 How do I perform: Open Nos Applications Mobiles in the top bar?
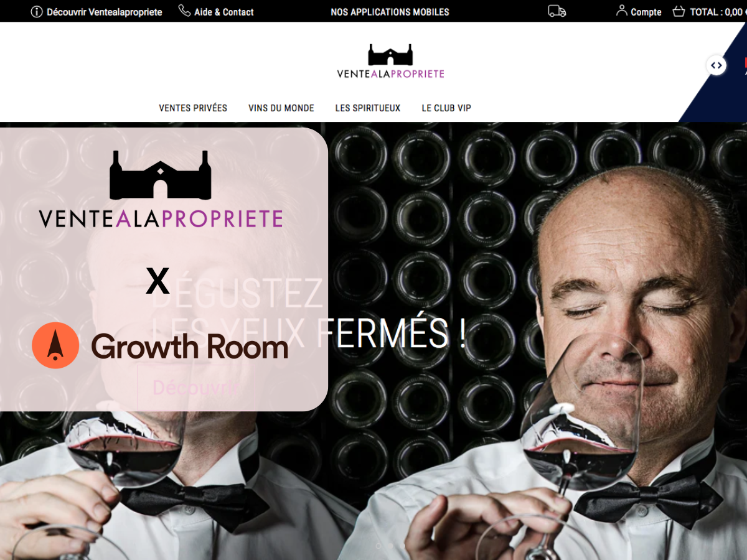point(390,12)
